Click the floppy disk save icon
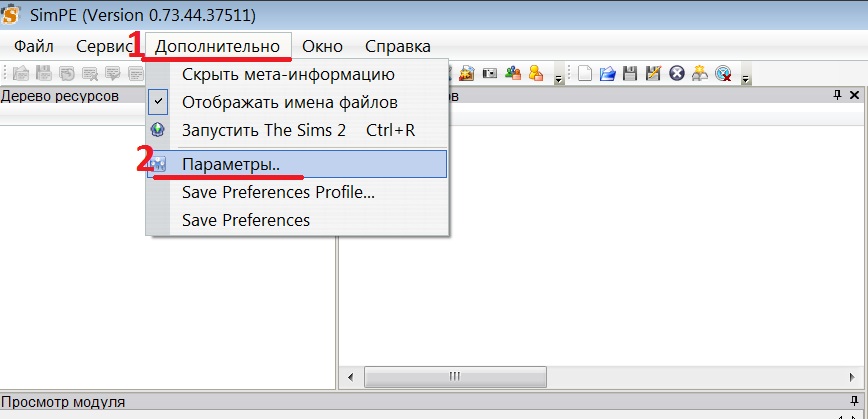Screen dimensions: 868x419 click(630, 73)
